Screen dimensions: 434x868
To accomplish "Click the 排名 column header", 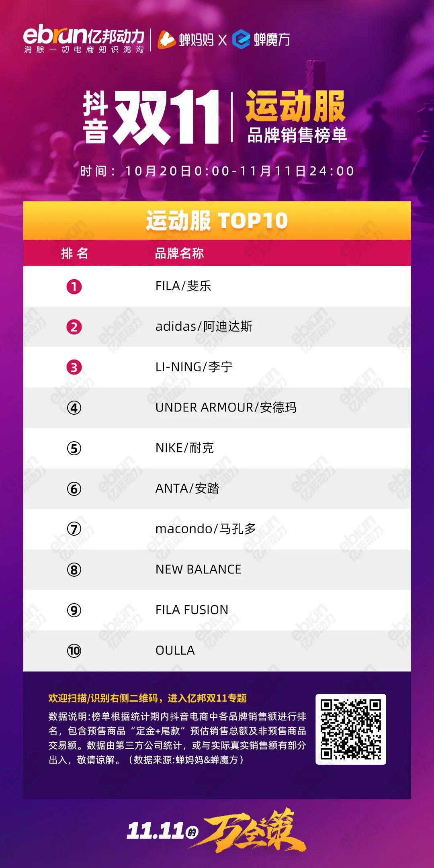I will [x=74, y=253].
